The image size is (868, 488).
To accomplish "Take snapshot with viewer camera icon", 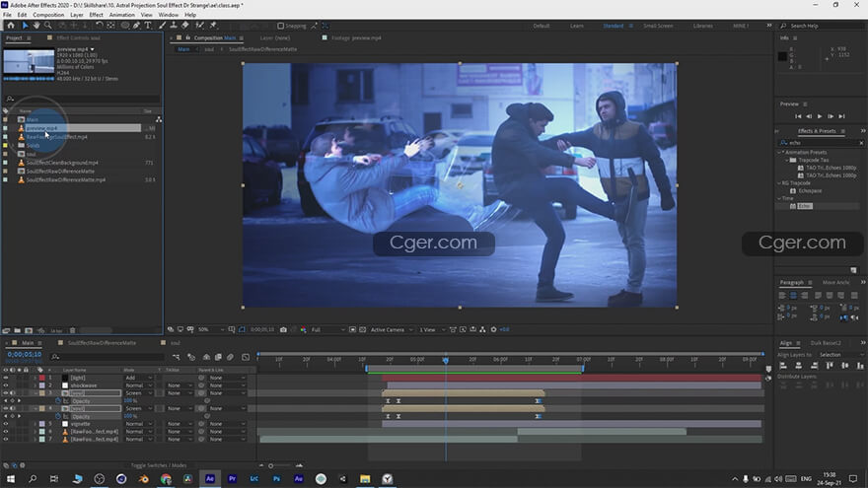I will (283, 329).
